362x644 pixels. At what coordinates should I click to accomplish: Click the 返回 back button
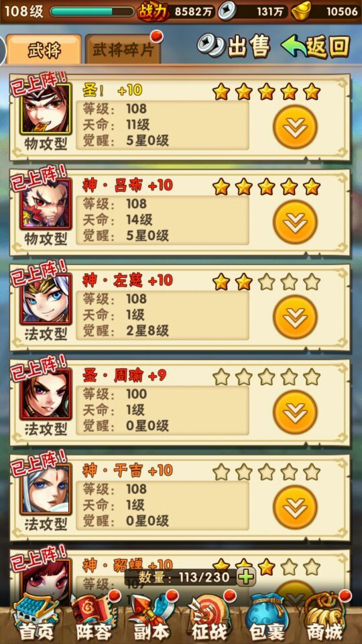(x=316, y=46)
